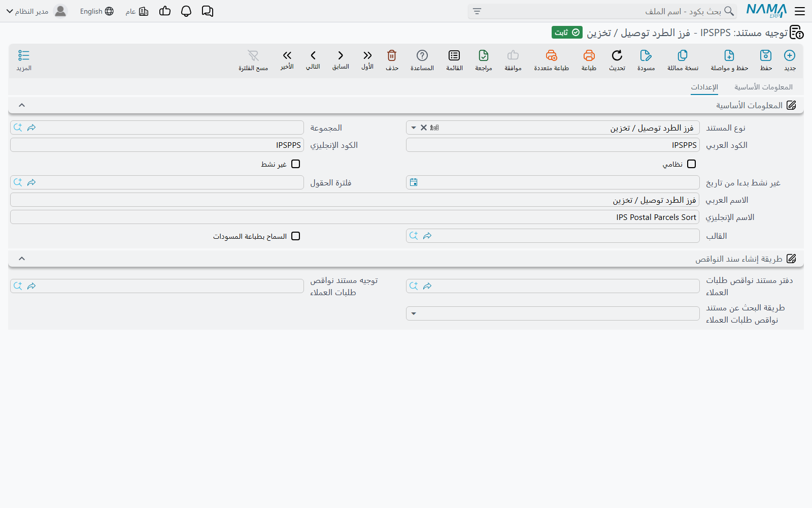Screen dimensions: 812x508
Task: Click the الكود الإنجليزي input field
Action: pyautogui.click(x=157, y=145)
